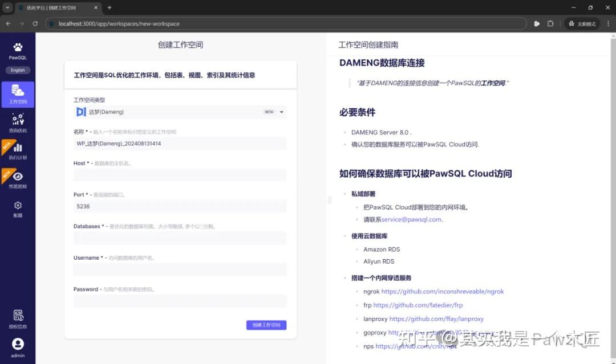Switch interface language with English button
The width and height of the screenshot is (616, 364).
18,69
